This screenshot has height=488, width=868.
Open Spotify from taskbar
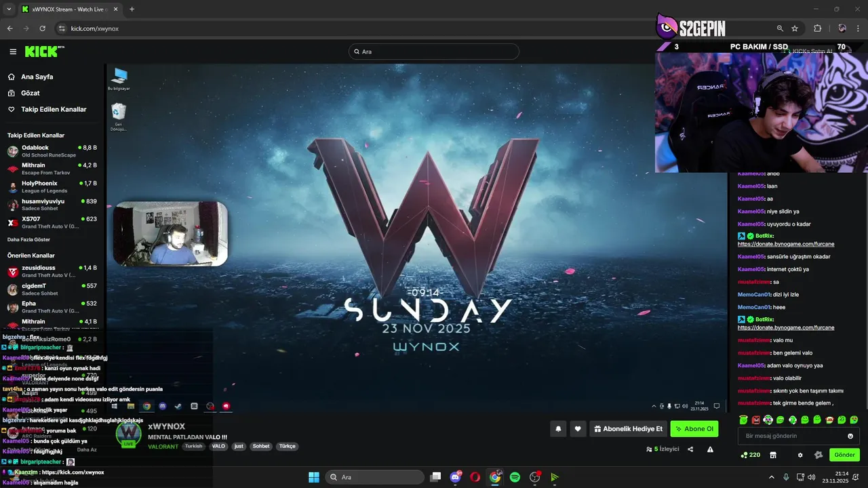tap(515, 477)
